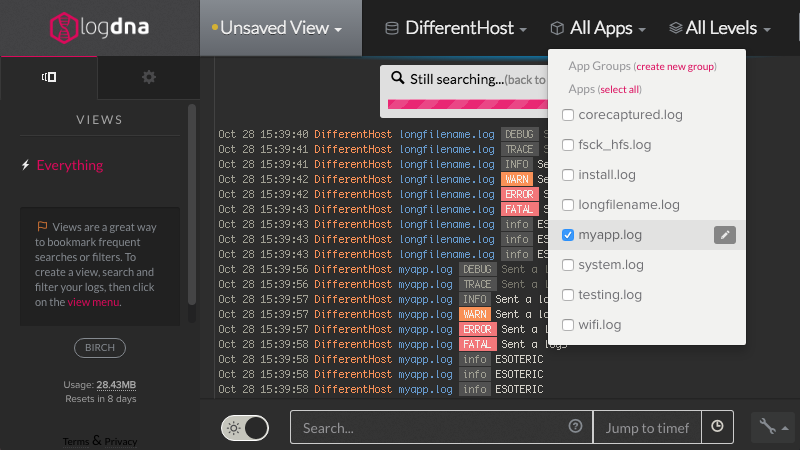The width and height of the screenshot is (800, 450).
Task: Click the pencil edit icon for myapp.log
Action: click(724, 235)
